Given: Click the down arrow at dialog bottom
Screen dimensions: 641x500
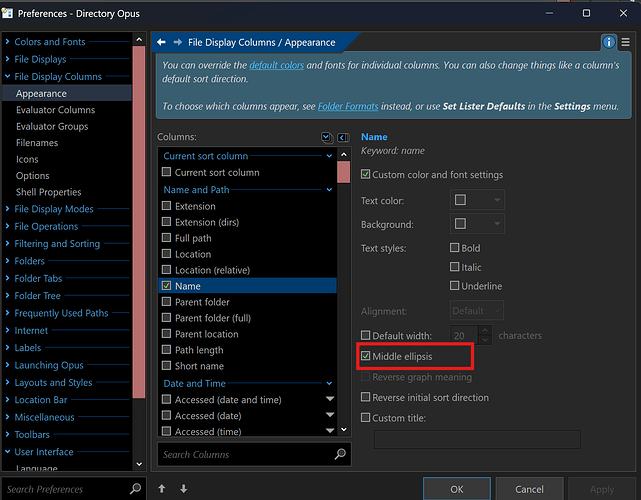Looking at the screenshot, I should [184, 489].
